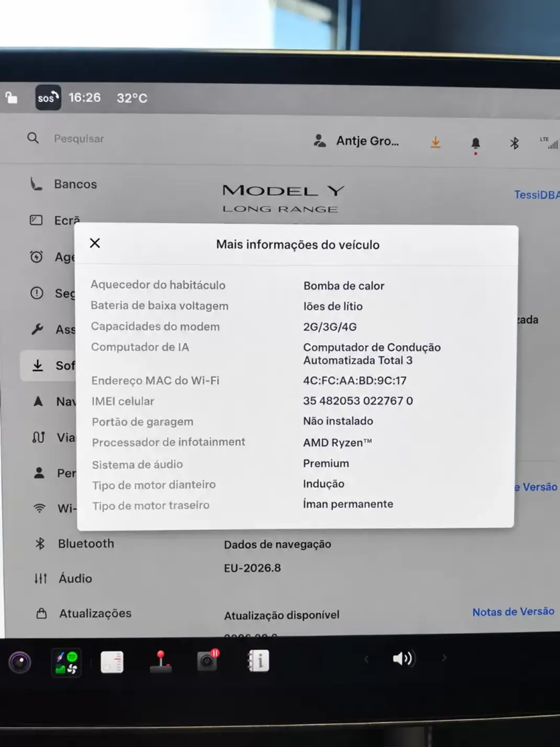Viewport: 560px width, 747px height.
Task: Tap the AMD Ryzen processor value
Action: tap(338, 443)
